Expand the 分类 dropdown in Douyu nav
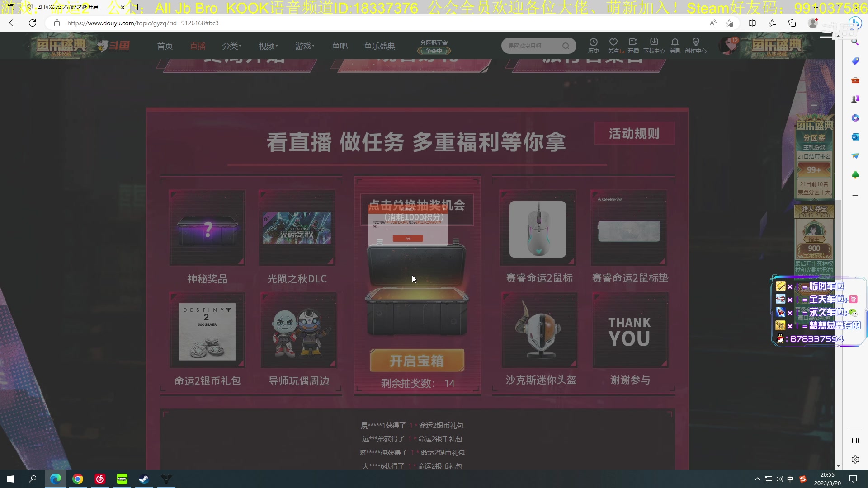Image resolution: width=868 pixels, height=488 pixels. click(x=231, y=46)
